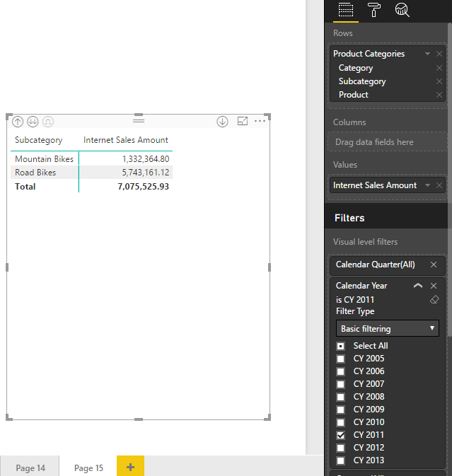Remove Product field from Rows
452x476 pixels.
point(439,95)
